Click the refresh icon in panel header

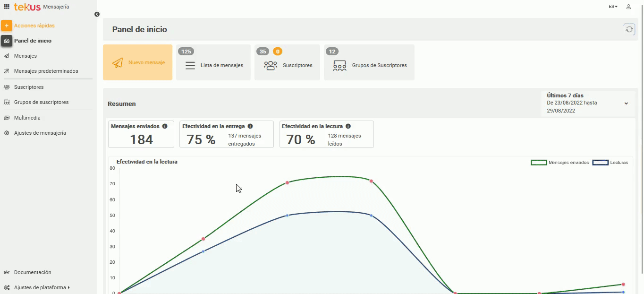(x=629, y=29)
